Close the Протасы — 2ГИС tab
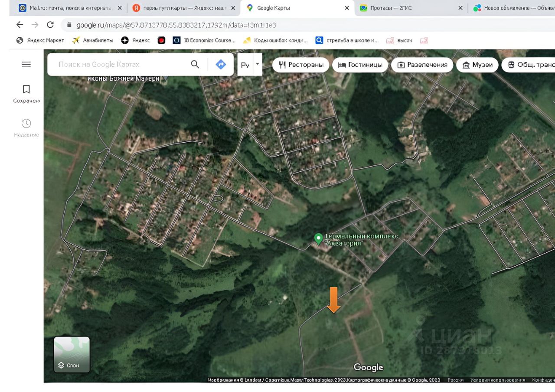The image size is (555, 392). 460,8
